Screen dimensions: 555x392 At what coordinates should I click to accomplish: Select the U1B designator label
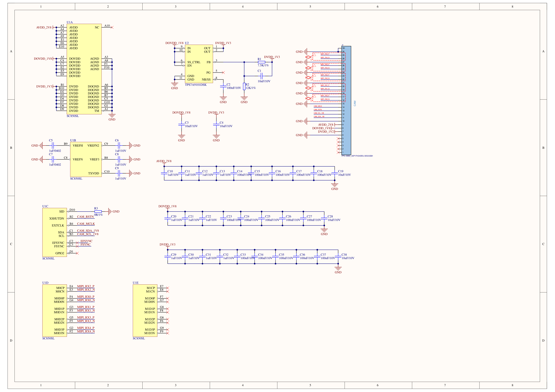tap(73, 140)
